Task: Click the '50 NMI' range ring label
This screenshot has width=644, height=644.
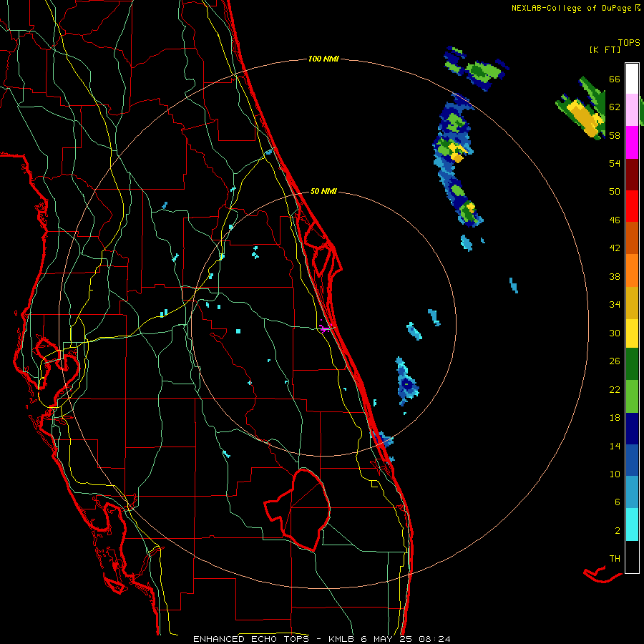Action: pos(323,191)
